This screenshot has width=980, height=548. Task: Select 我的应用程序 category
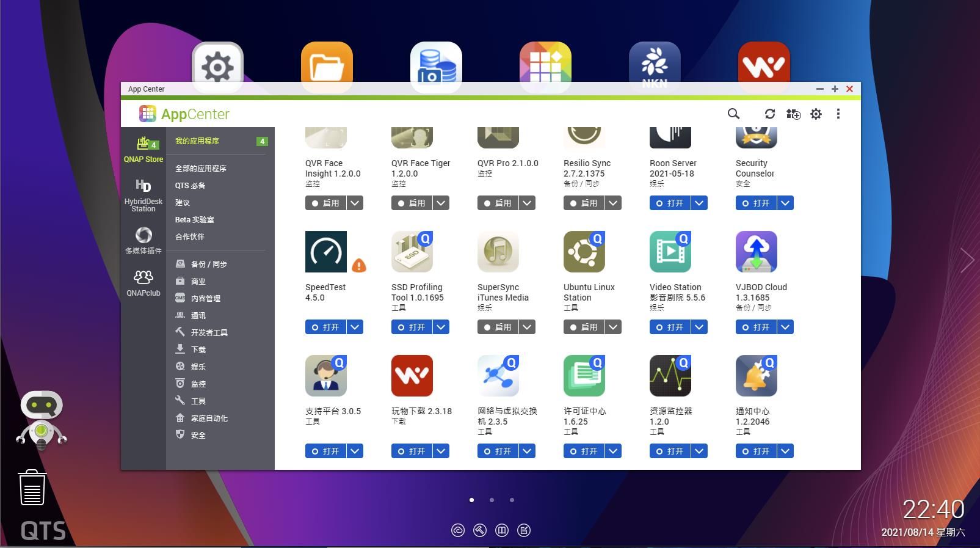220,141
